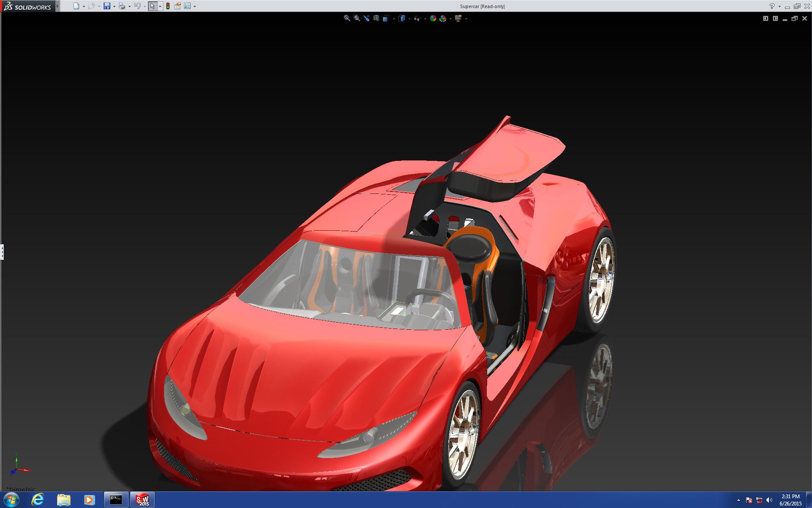The image size is (812, 508).
Task: Open the Edit Appearance color ball
Action: 433,18
